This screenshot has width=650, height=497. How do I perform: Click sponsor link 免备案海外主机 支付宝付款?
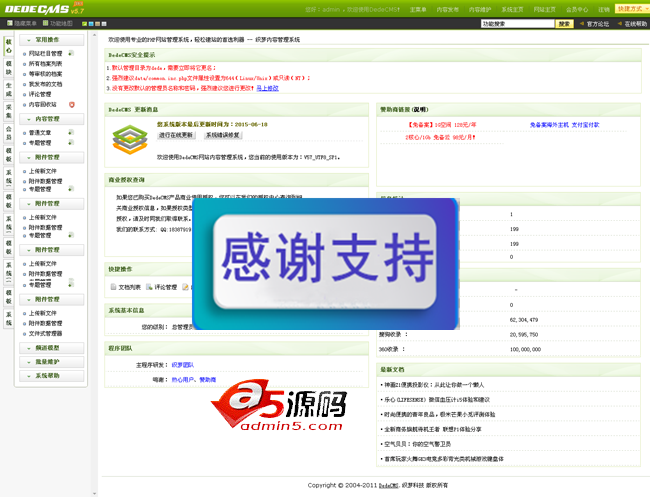pos(565,125)
